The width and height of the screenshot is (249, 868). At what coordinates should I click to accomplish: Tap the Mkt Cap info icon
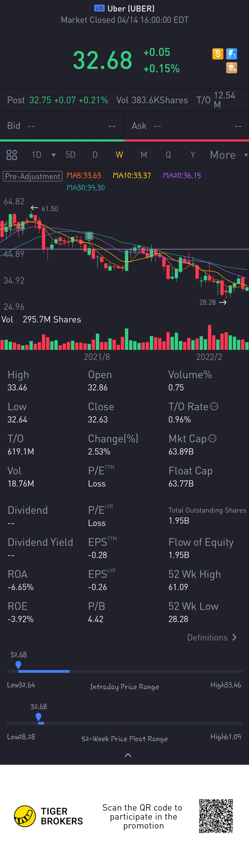click(x=212, y=438)
